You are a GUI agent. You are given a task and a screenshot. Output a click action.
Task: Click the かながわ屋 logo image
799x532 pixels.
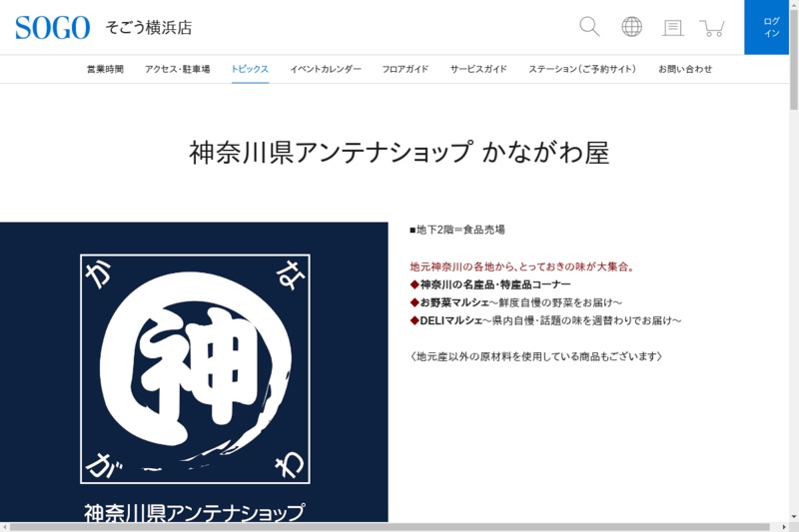pyautogui.click(x=194, y=371)
